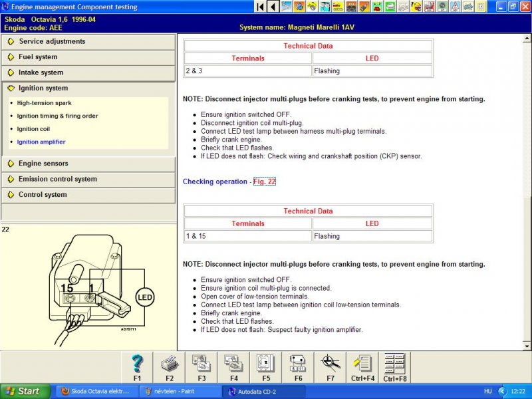
Task: Expand the Control system section
Action: click(x=88, y=195)
